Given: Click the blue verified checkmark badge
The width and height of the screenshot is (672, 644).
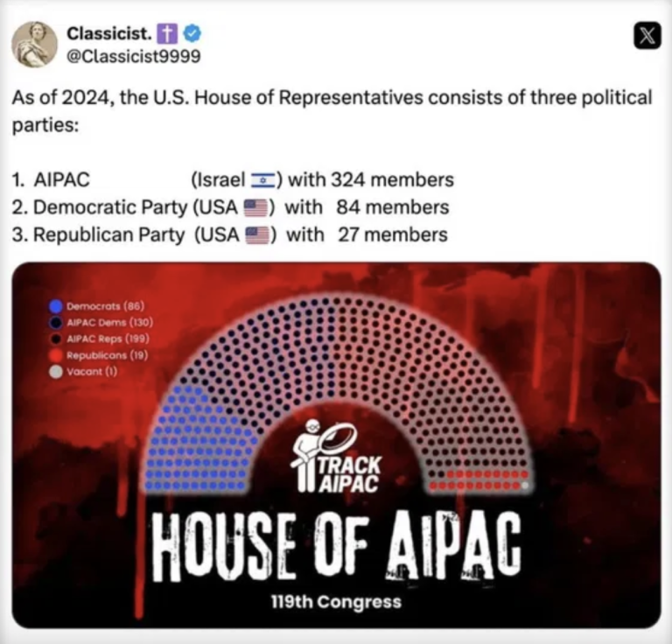Looking at the screenshot, I should coord(192,34).
